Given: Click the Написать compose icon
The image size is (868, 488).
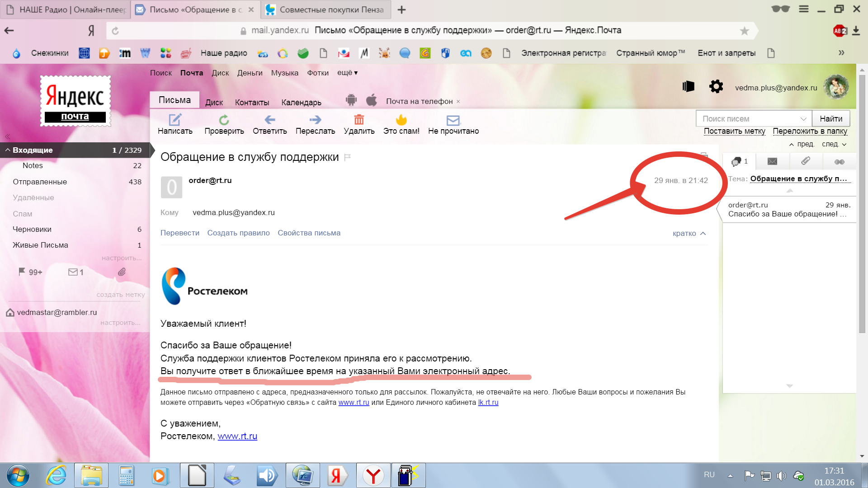Looking at the screenshot, I should tap(175, 120).
